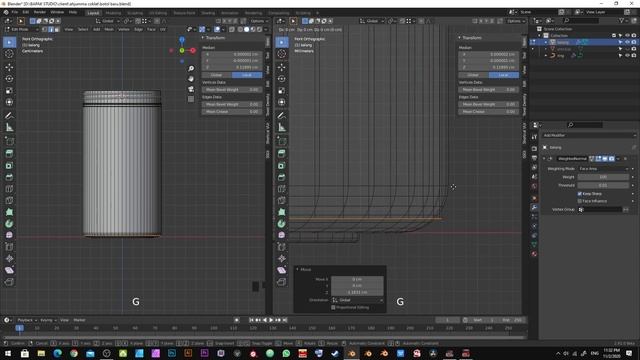This screenshot has height=360, width=640.
Task: Open Orientation dropdown in Move panel
Action: tap(357, 300)
